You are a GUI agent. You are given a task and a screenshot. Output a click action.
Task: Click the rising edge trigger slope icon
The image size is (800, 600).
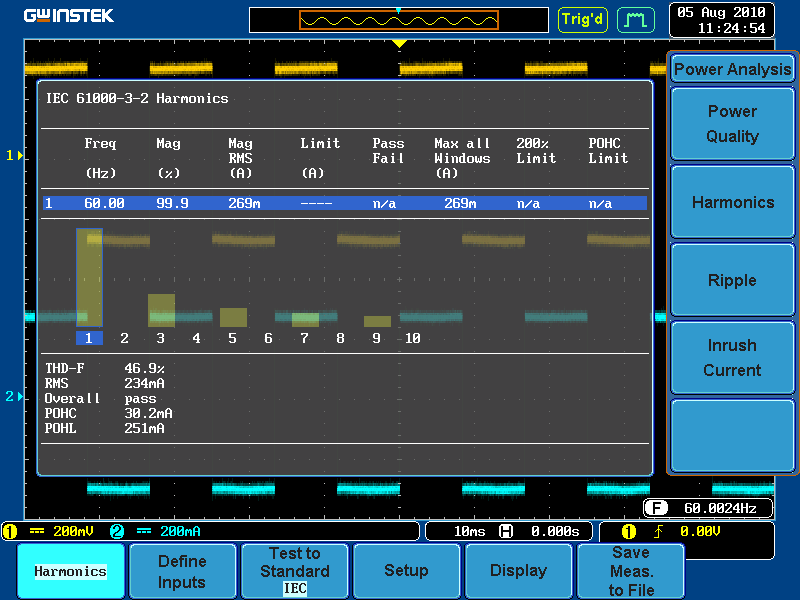pos(658,532)
